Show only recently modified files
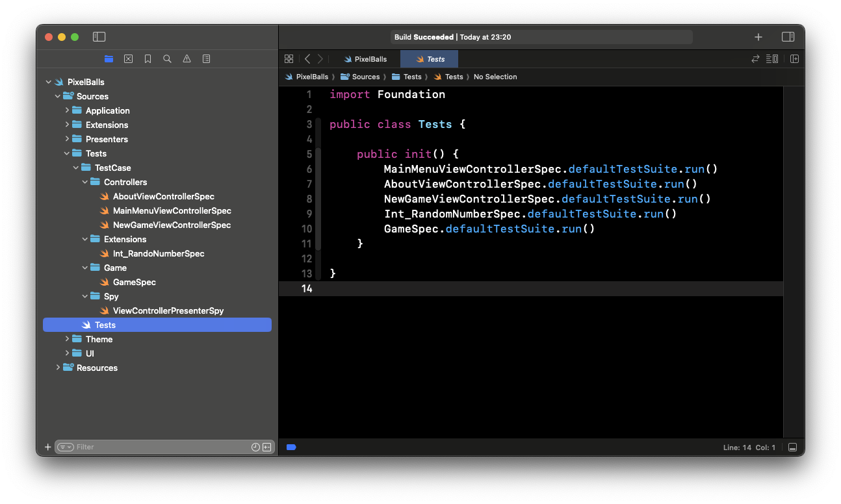Screen dimensions: 841x504 255,447
